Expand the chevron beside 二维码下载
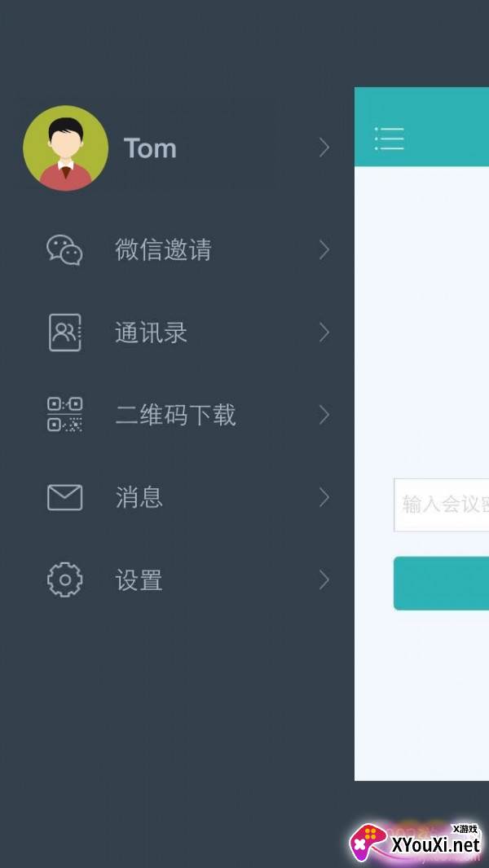489x868 pixels. tap(324, 415)
